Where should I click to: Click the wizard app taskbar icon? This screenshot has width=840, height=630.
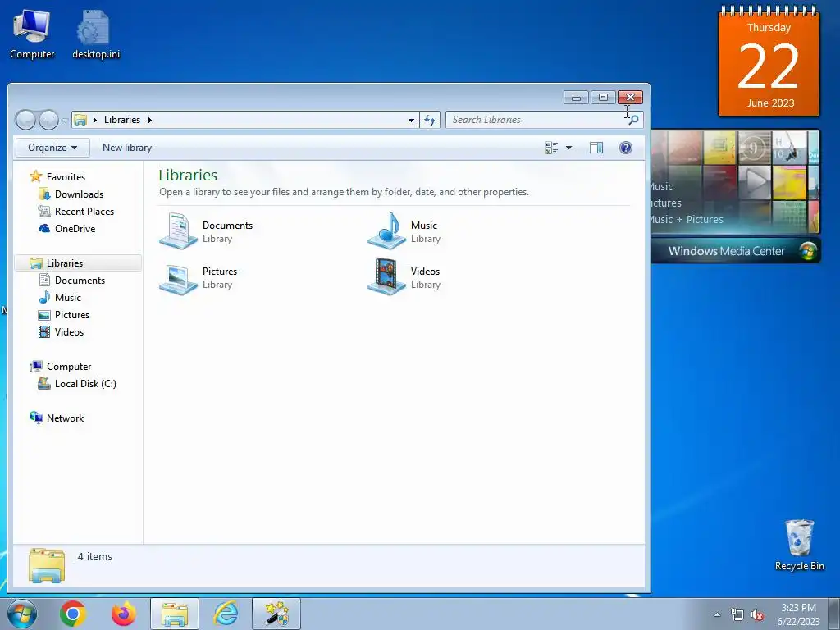[x=276, y=614]
